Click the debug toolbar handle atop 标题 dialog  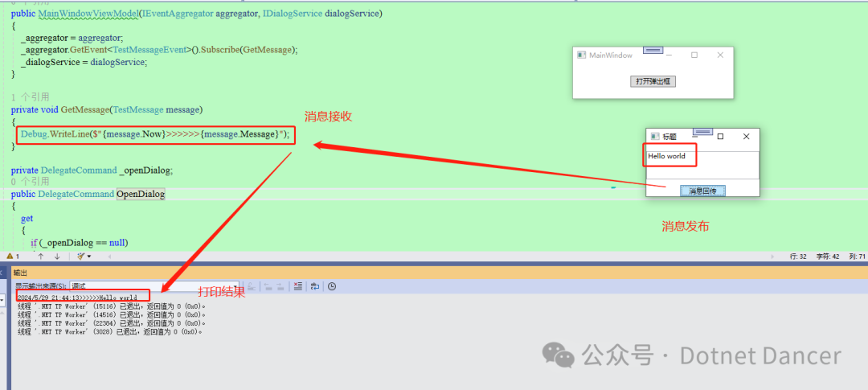(702, 132)
